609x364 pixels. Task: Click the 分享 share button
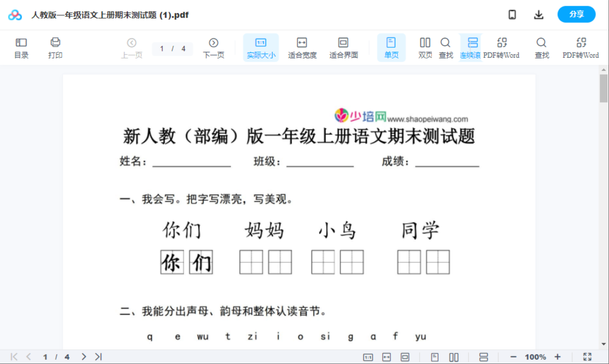576,14
